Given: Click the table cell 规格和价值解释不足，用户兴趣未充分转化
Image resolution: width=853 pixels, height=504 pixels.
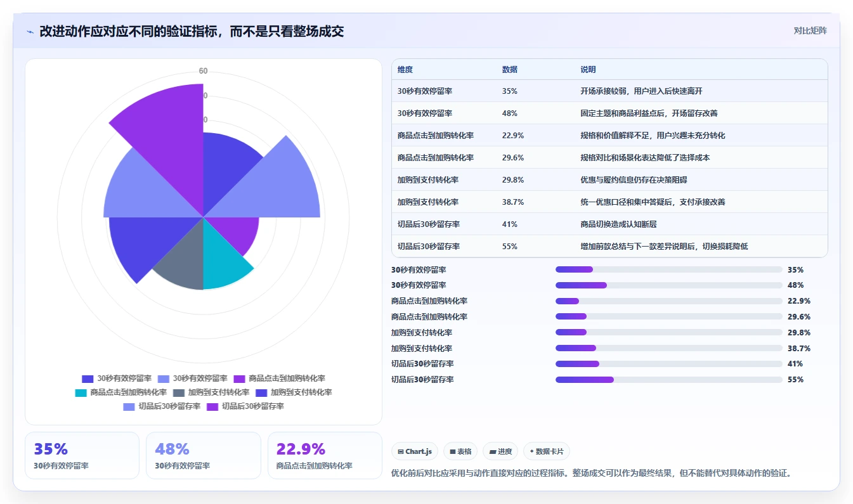Looking at the screenshot, I should point(653,136).
